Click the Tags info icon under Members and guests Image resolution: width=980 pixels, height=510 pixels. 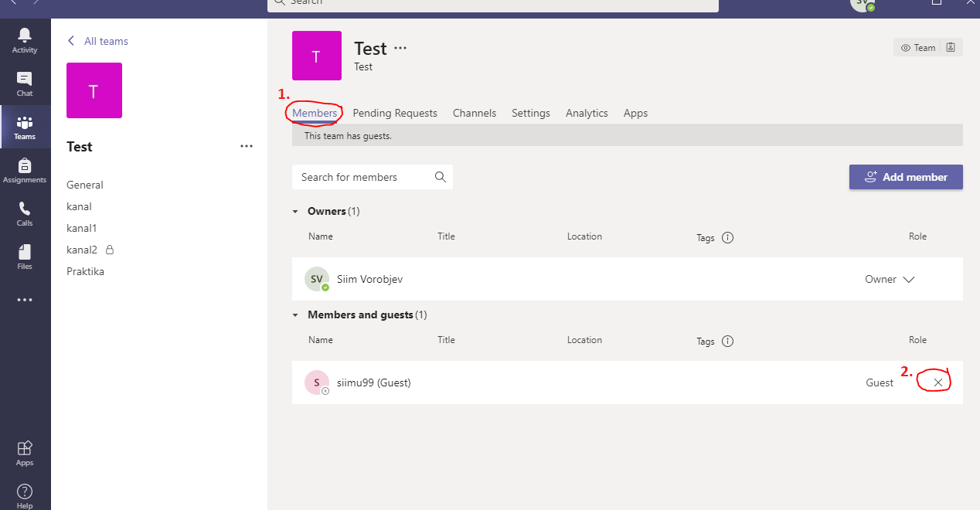(727, 341)
